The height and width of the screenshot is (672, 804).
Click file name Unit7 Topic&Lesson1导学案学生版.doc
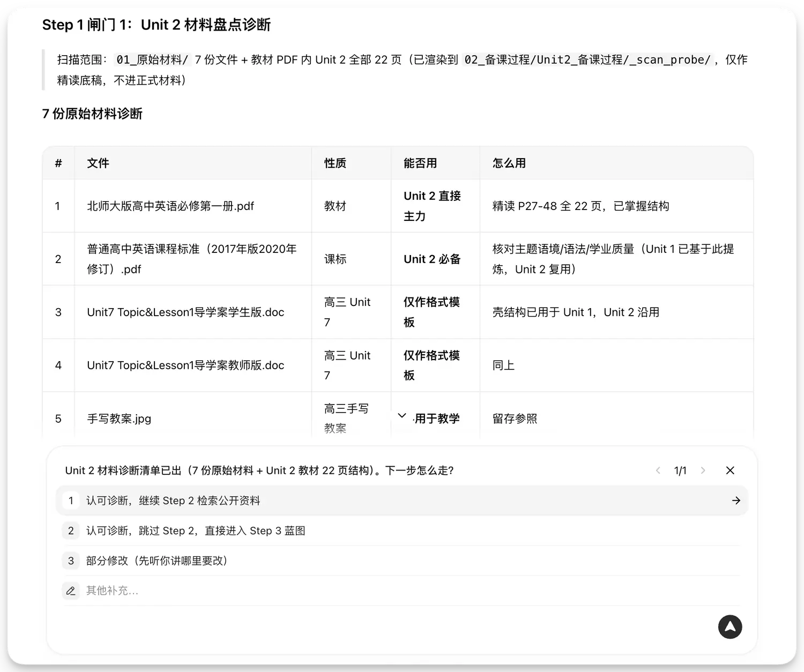185,312
